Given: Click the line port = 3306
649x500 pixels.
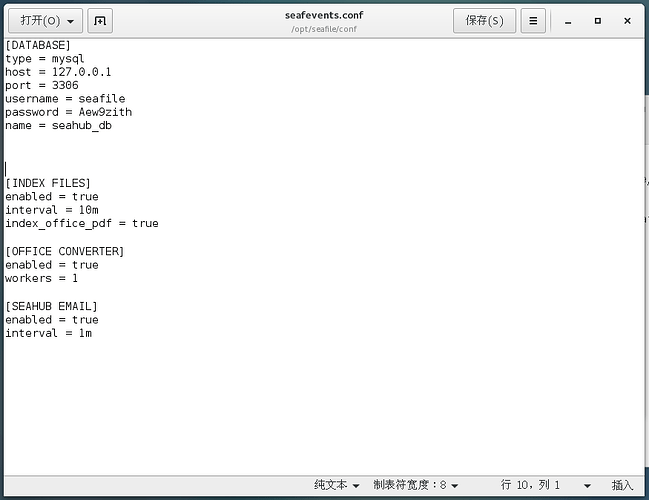Looking at the screenshot, I should tap(41, 85).
